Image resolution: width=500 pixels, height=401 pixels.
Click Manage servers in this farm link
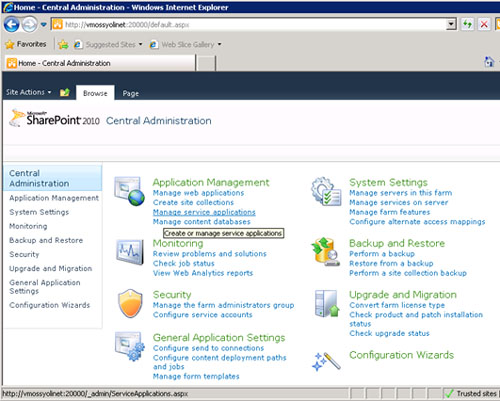click(401, 193)
